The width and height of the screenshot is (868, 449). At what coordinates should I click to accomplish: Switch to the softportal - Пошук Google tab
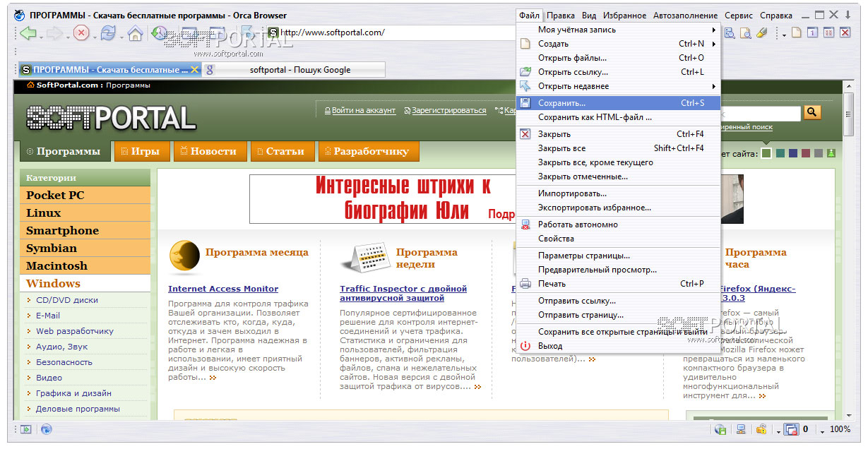coord(294,70)
